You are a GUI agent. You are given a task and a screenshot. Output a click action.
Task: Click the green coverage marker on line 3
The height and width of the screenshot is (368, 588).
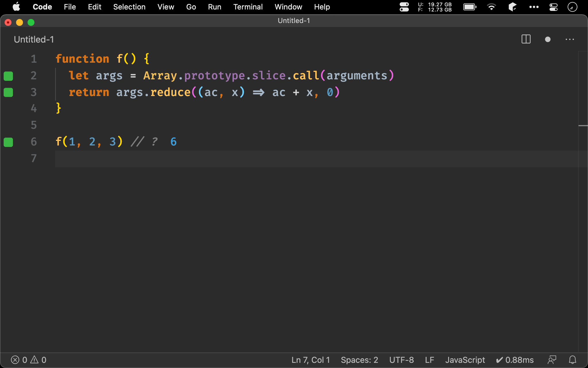point(8,92)
